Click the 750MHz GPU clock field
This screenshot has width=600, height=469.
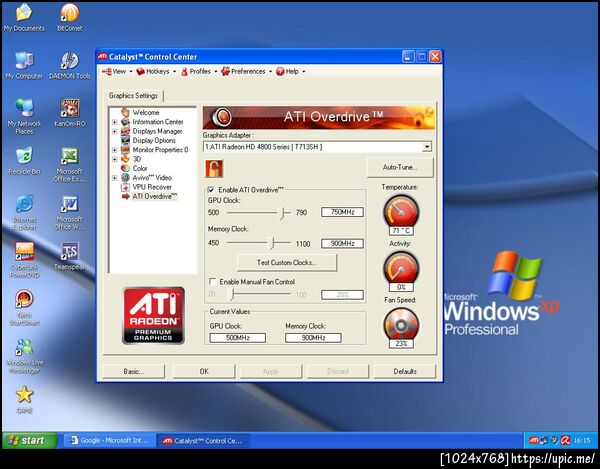coord(342,212)
